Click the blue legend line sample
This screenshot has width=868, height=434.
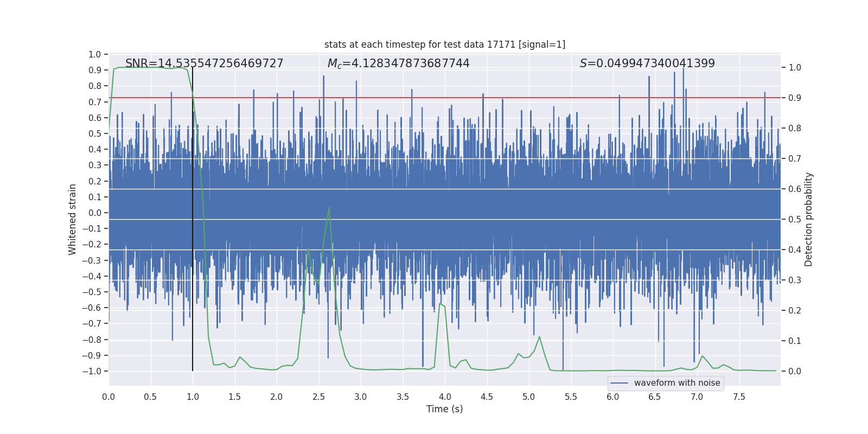point(619,383)
